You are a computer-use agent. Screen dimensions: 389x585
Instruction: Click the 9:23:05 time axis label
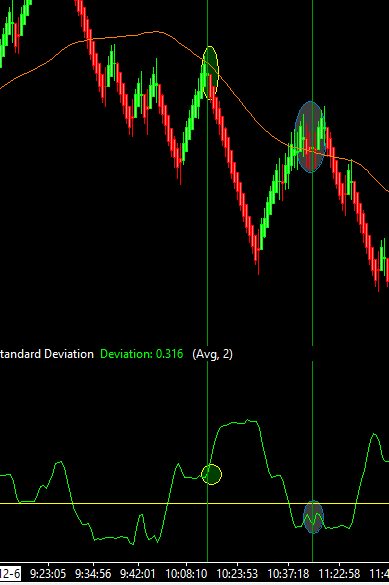pos(48,573)
